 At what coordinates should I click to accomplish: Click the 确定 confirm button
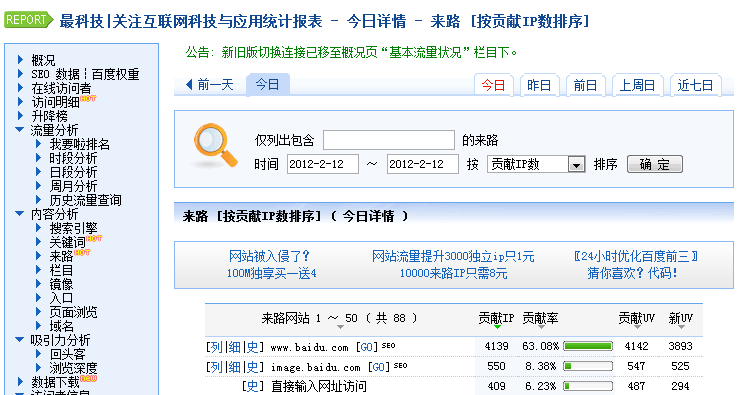(655, 164)
